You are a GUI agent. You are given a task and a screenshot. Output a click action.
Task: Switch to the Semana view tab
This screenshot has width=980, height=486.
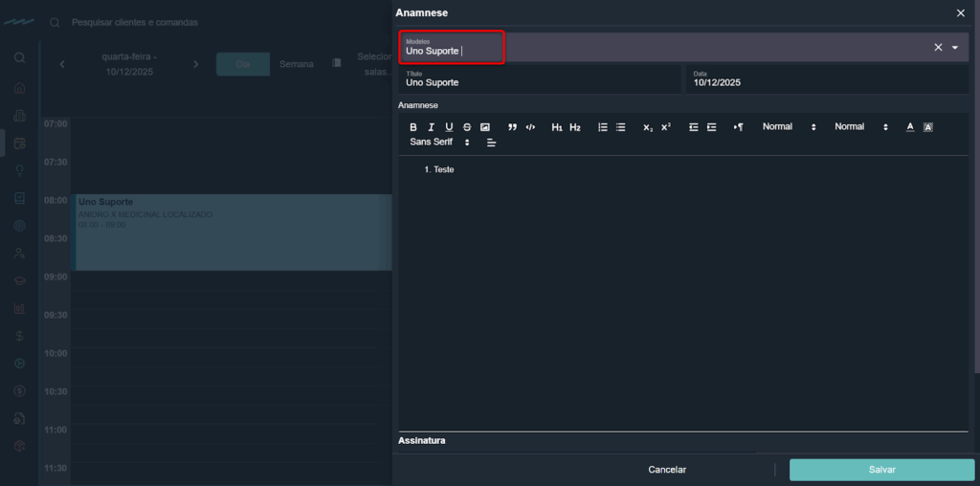point(296,64)
